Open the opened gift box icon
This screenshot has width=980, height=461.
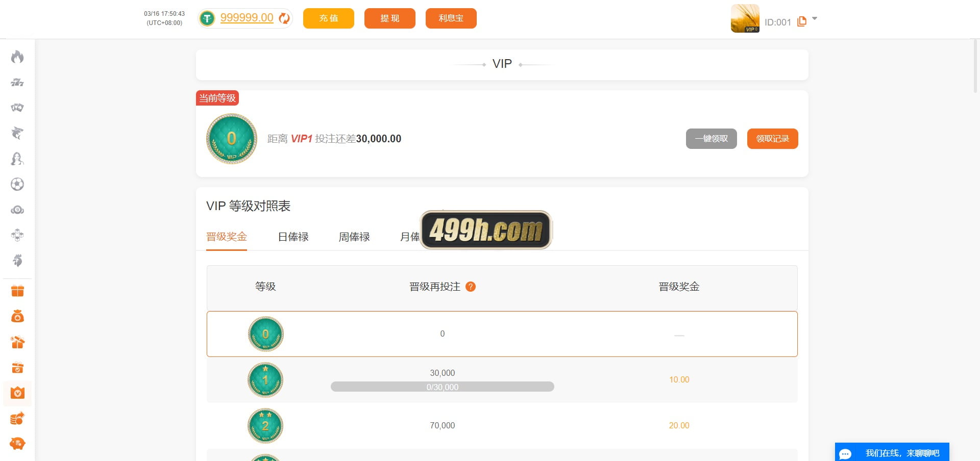point(17,342)
